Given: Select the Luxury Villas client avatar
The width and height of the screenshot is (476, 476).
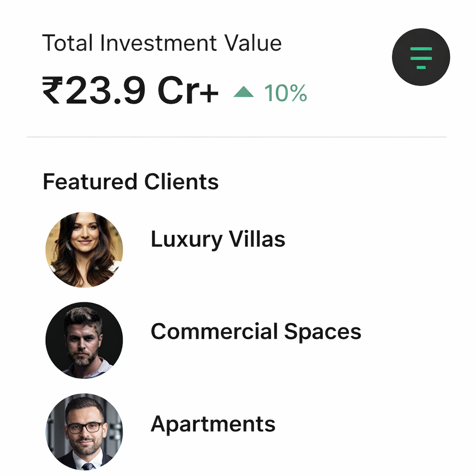Looking at the screenshot, I should (x=84, y=250).
